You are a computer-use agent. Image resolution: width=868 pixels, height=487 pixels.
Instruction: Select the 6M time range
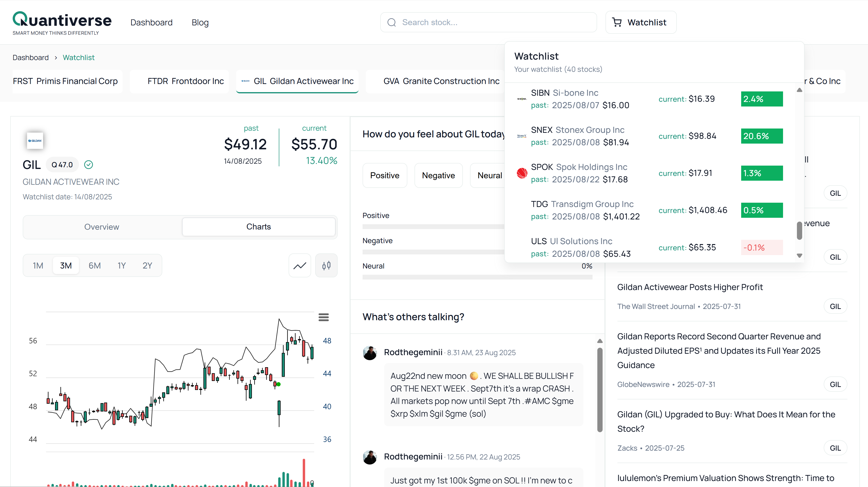tap(95, 266)
